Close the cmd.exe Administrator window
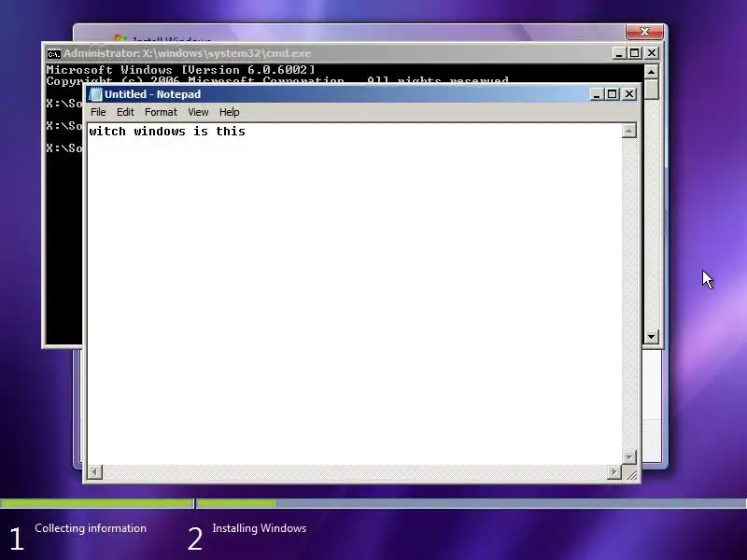 coord(652,53)
